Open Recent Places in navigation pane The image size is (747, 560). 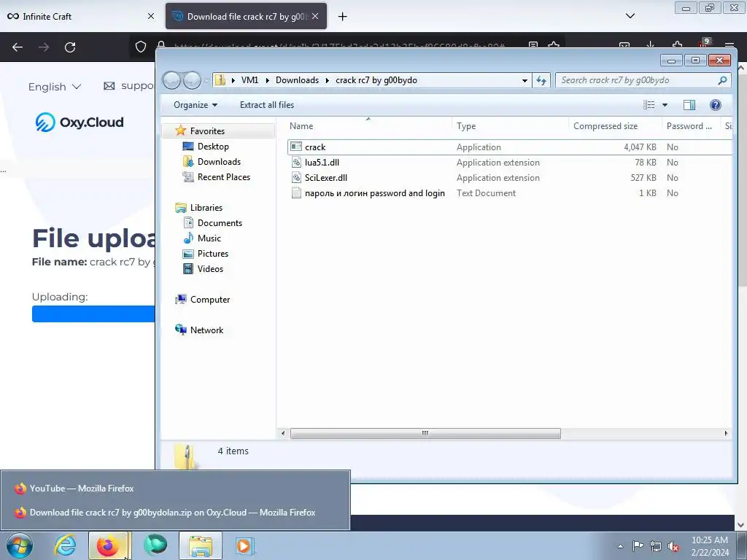coord(223,176)
